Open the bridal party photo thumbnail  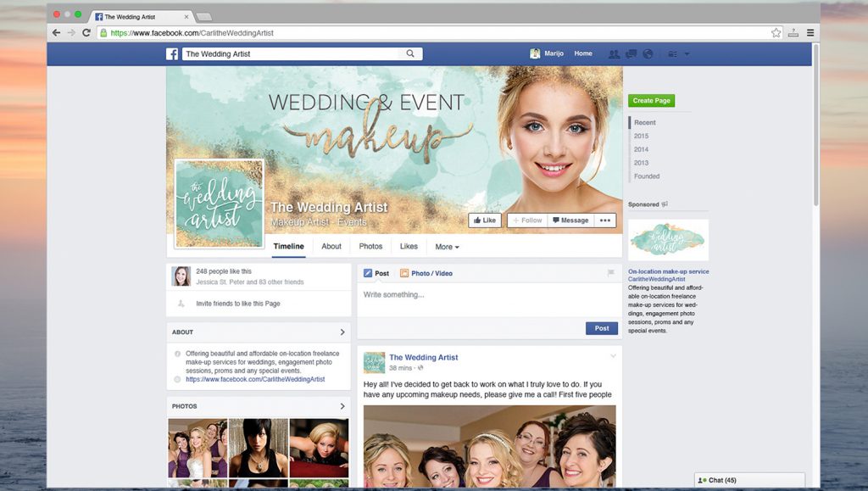(x=198, y=448)
